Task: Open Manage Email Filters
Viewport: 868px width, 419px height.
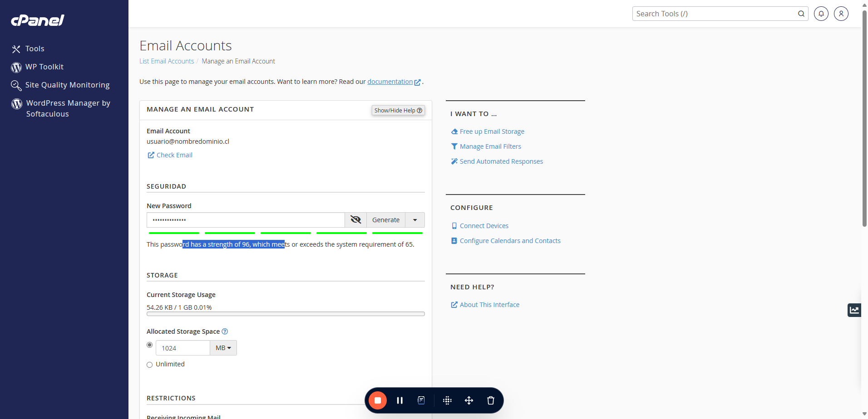Action: coord(486,146)
